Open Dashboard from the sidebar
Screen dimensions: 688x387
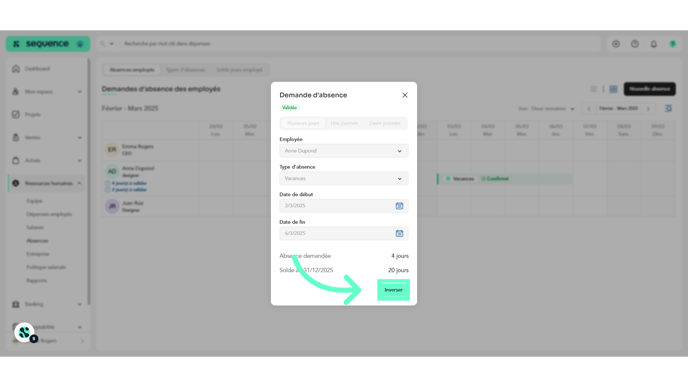[37, 69]
